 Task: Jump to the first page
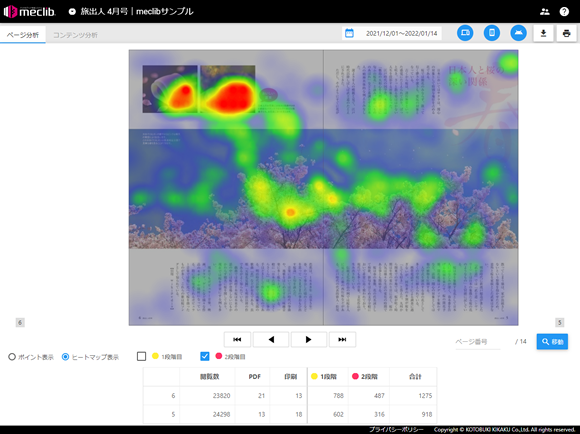237,339
